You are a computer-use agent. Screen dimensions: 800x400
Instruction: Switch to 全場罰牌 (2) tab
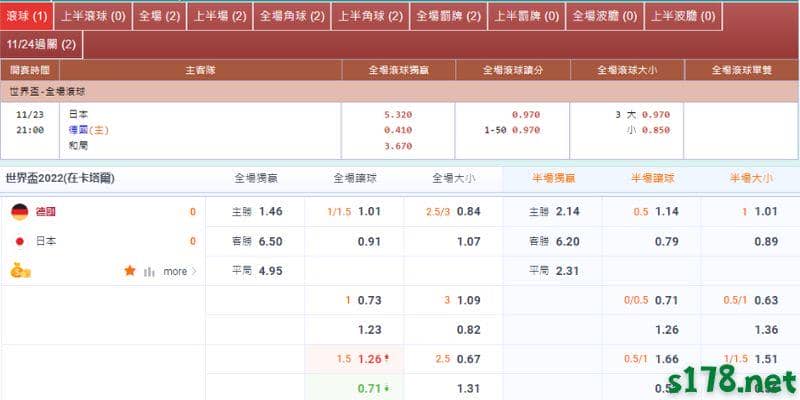point(448,16)
